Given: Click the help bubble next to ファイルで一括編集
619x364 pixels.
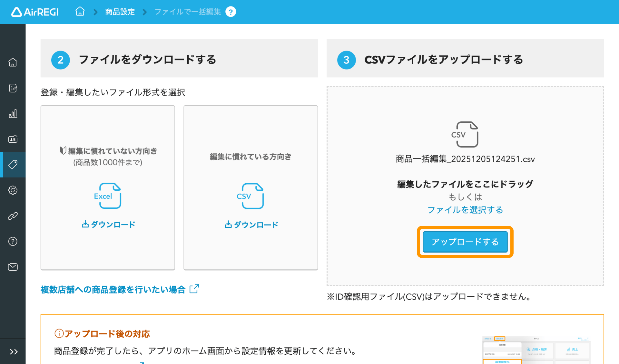Looking at the screenshot, I should [x=231, y=12].
